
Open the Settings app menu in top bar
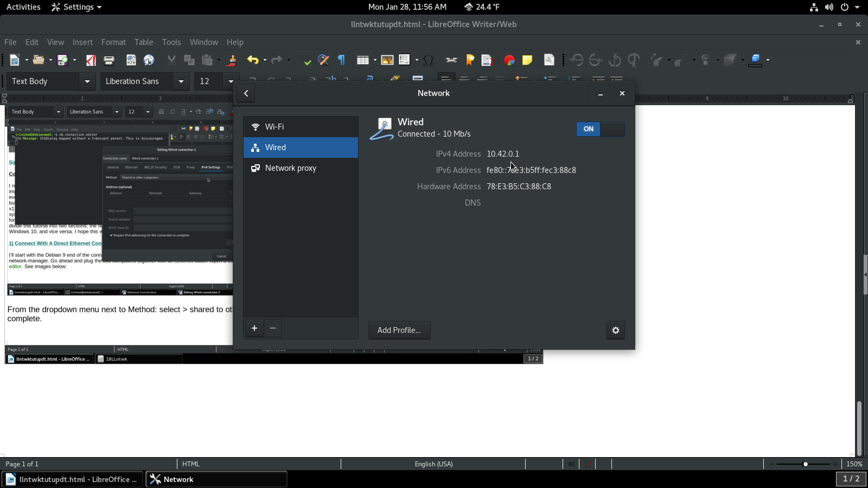pos(76,7)
